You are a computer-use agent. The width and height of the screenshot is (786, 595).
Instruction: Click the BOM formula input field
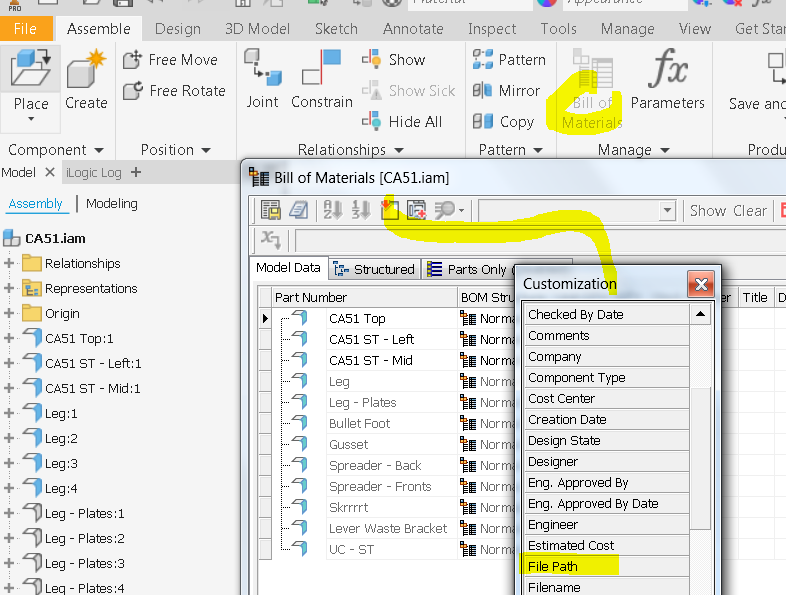540,241
